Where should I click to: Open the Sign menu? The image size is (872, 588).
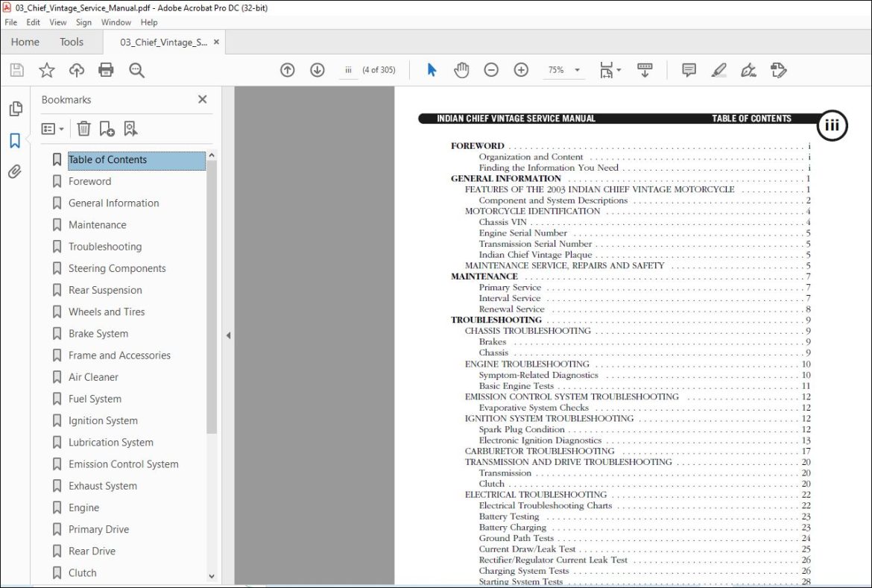[x=83, y=22]
